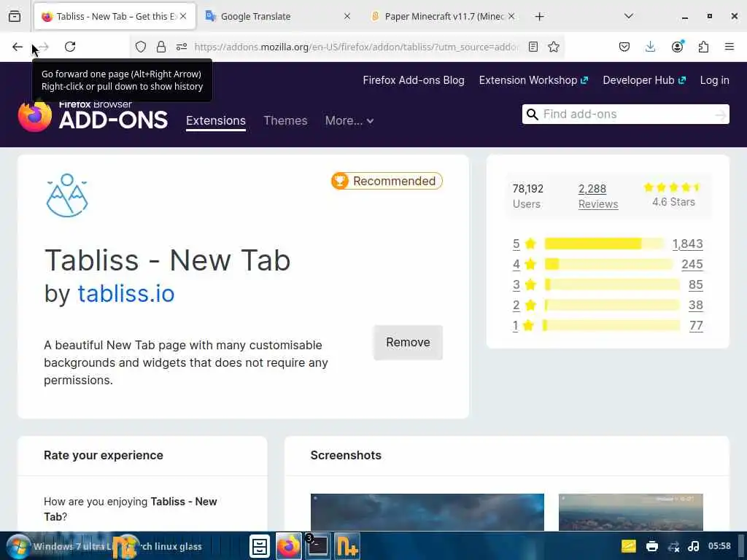Click the Recommended badge
The width and height of the screenshot is (747, 560).
(387, 181)
